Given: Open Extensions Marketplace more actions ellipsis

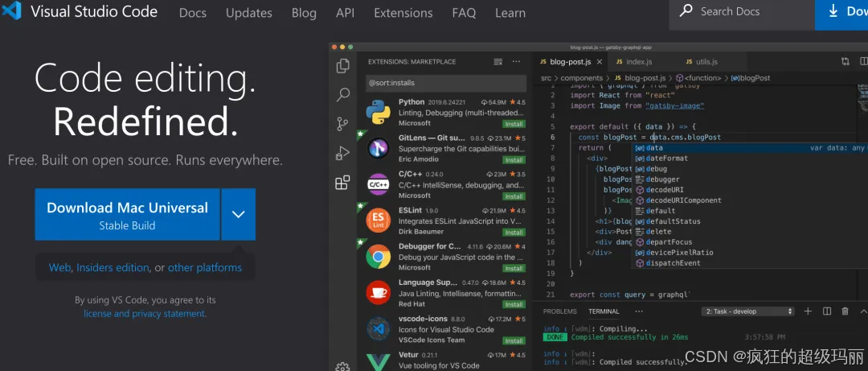Looking at the screenshot, I should point(516,61).
